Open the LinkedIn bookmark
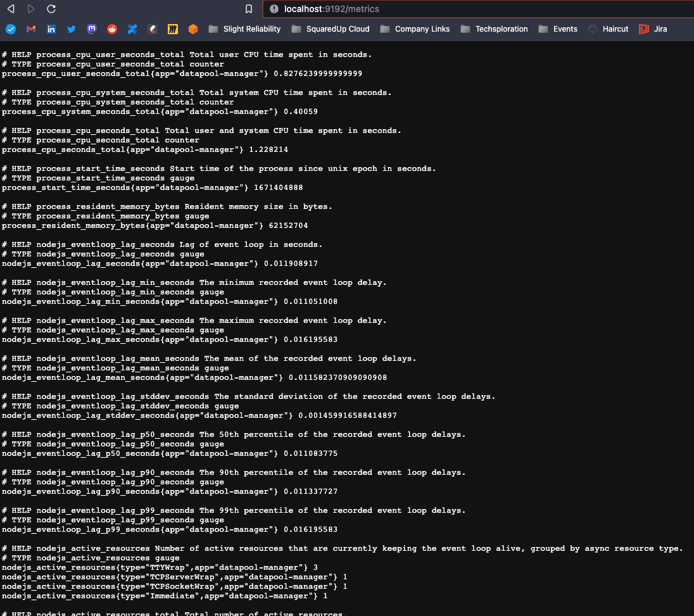Screen dimensions: 694x616 [51, 29]
